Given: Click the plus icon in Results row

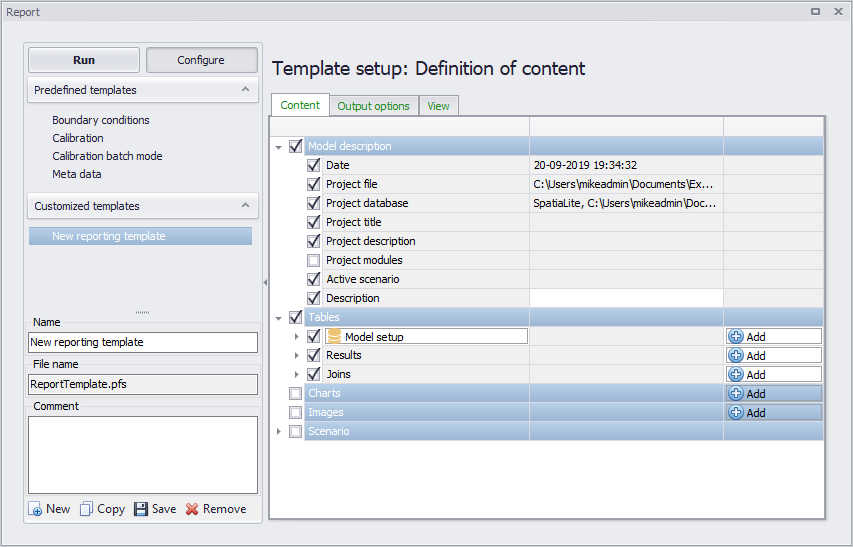Looking at the screenshot, I should pyautogui.click(x=735, y=356).
